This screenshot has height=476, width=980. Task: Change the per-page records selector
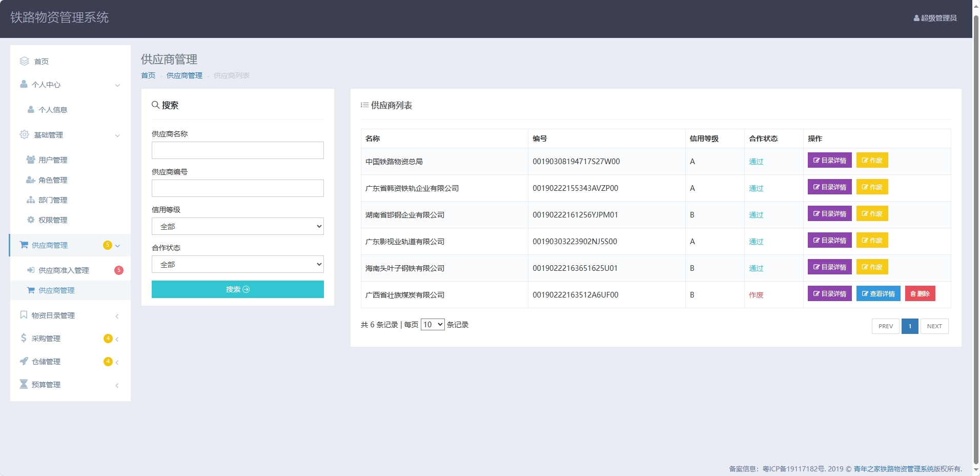pos(432,324)
